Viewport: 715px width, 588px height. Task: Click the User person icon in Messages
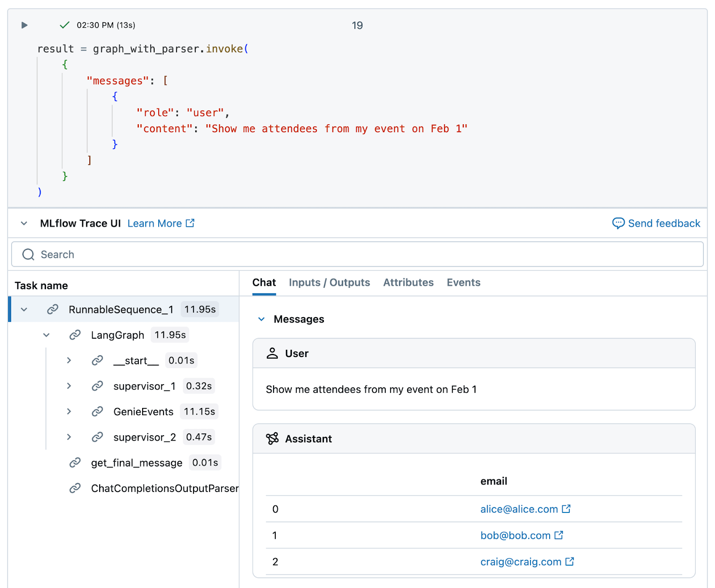click(x=272, y=353)
